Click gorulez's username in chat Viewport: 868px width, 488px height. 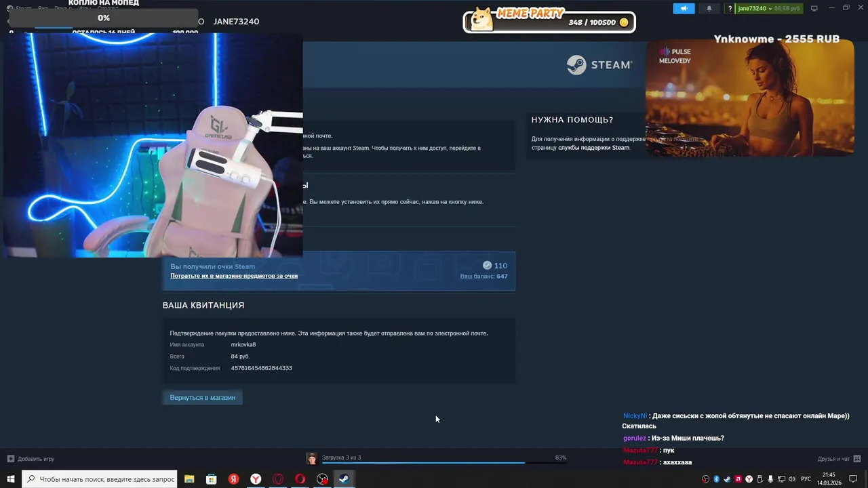click(x=635, y=439)
